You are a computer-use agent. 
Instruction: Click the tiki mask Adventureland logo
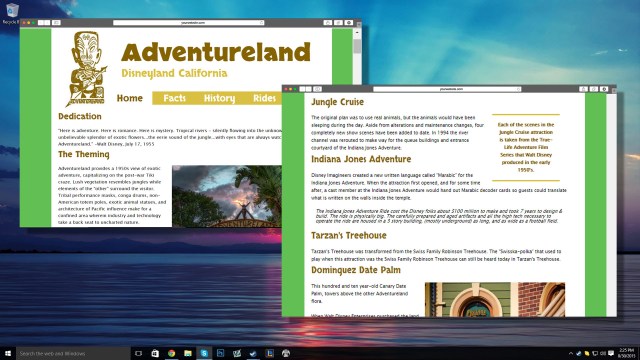point(87,69)
